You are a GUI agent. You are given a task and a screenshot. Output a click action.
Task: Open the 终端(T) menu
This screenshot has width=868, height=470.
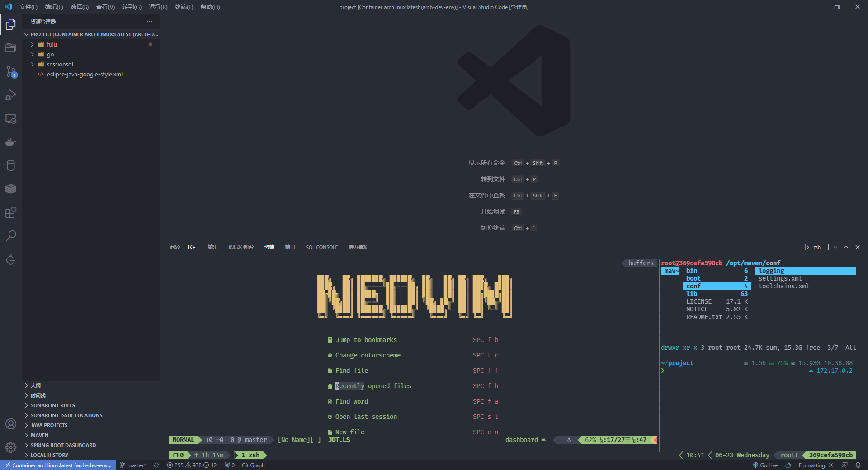184,7
